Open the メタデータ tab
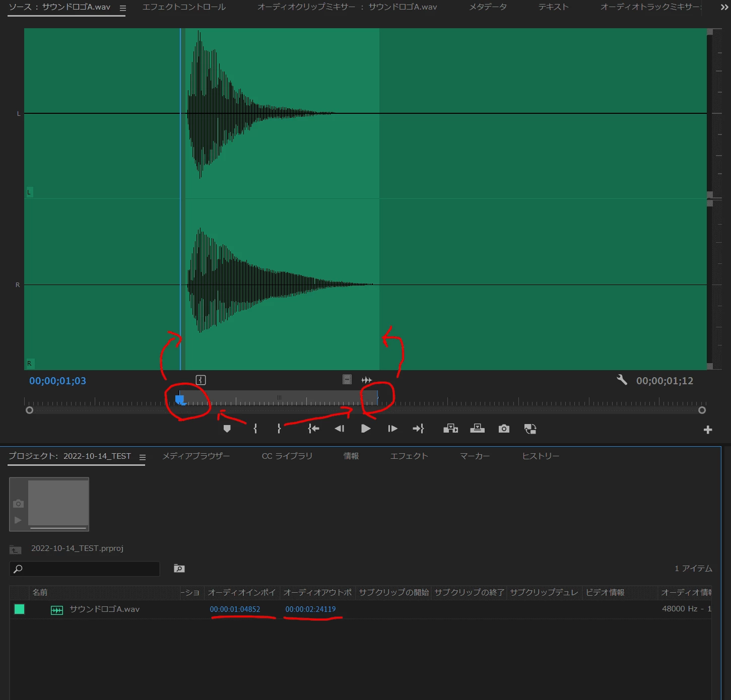 click(x=488, y=7)
